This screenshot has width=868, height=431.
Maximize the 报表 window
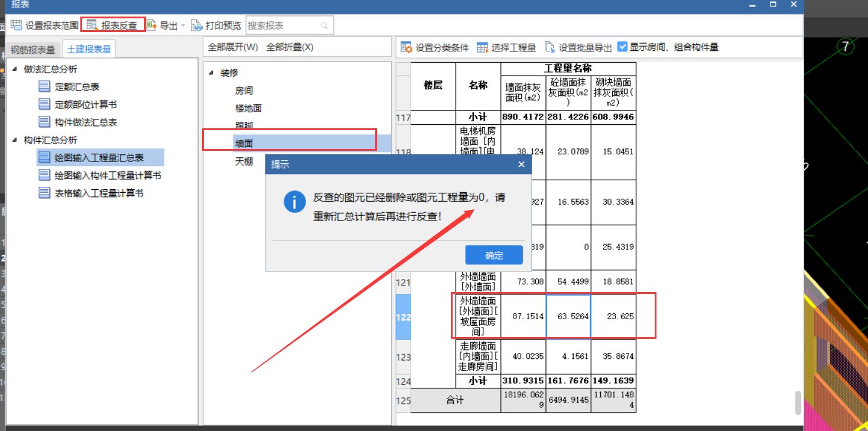pos(773,5)
